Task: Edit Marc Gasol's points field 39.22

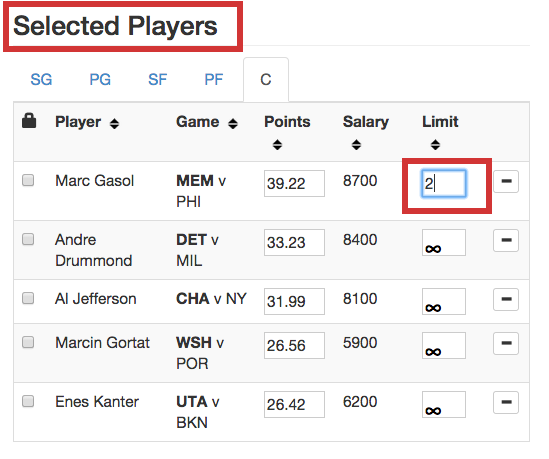Action: [x=294, y=183]
